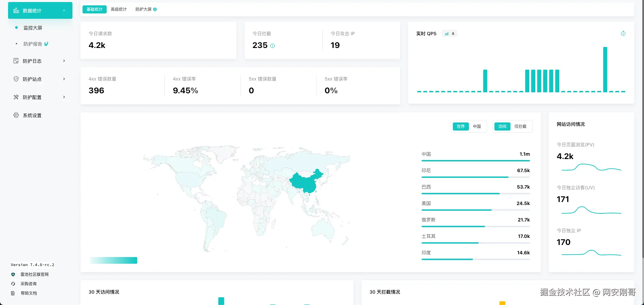Image resolution: width=644 pixels, height=305 pixels.
Task: Click the 防护站点 shield icon
Action: click(16, 79)
